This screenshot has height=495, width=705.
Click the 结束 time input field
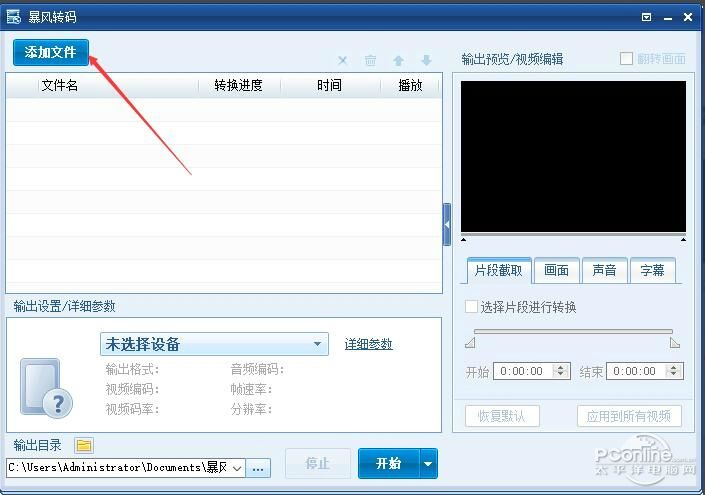click(x=637, y=371)
